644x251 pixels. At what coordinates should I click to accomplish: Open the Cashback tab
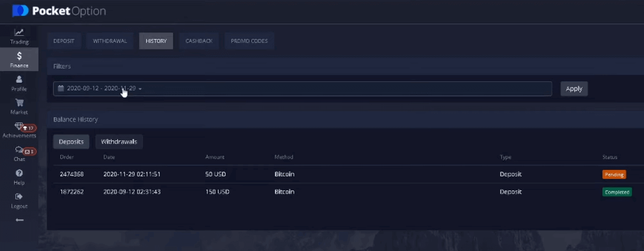click(199, 41)
